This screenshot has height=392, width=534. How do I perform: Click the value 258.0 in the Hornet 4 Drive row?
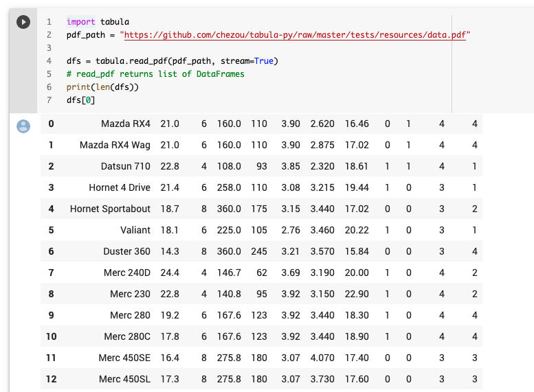click(229, 187)
